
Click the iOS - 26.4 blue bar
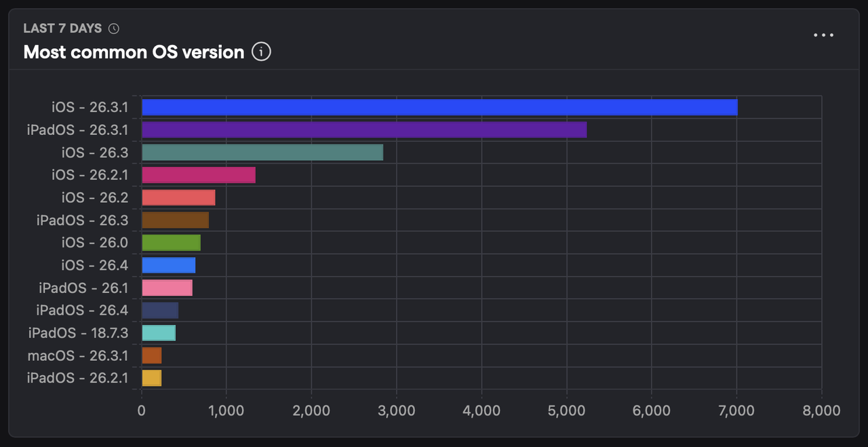[168, 265]
